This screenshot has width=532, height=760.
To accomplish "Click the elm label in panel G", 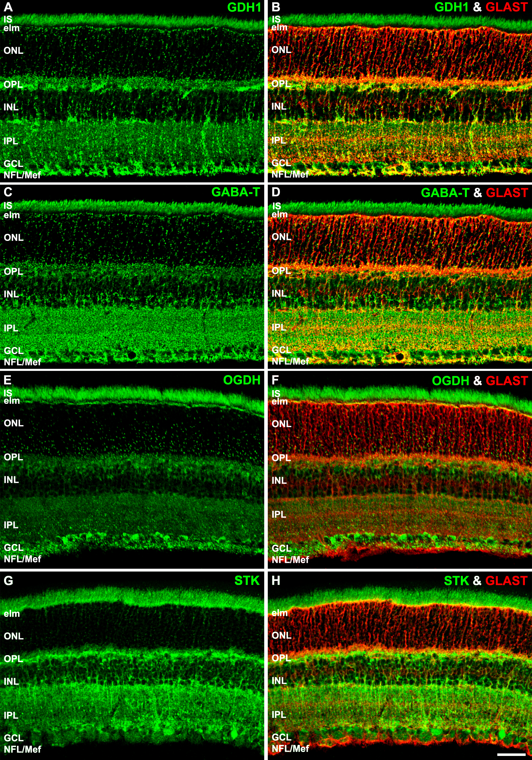I will pyautogui.click(x=12, y=614).
